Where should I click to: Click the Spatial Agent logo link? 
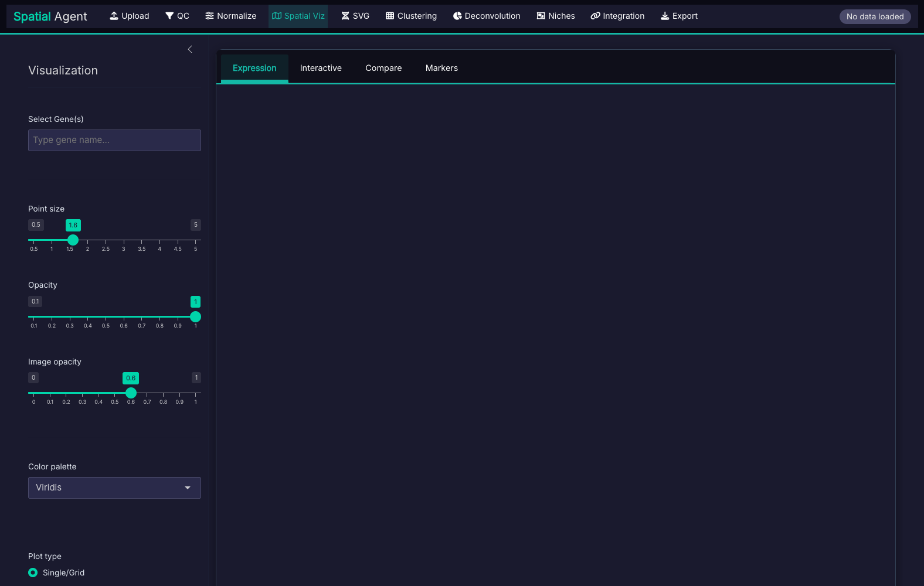50,16
